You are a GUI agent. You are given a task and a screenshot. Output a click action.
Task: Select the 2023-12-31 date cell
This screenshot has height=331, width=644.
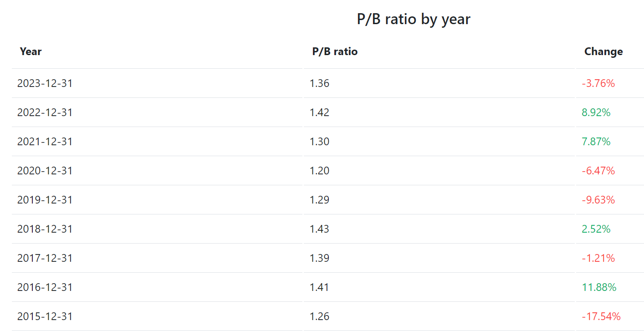[x=45, y=83]
